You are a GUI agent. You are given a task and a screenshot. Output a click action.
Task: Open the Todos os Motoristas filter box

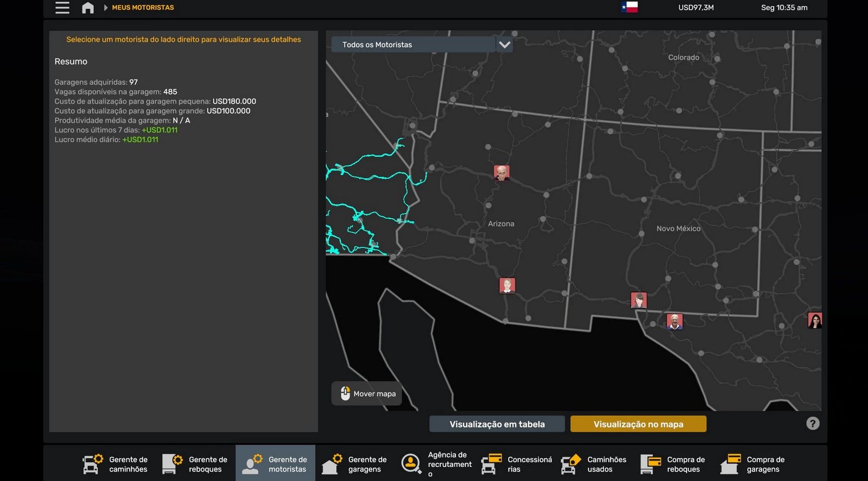tap(413, 45)
